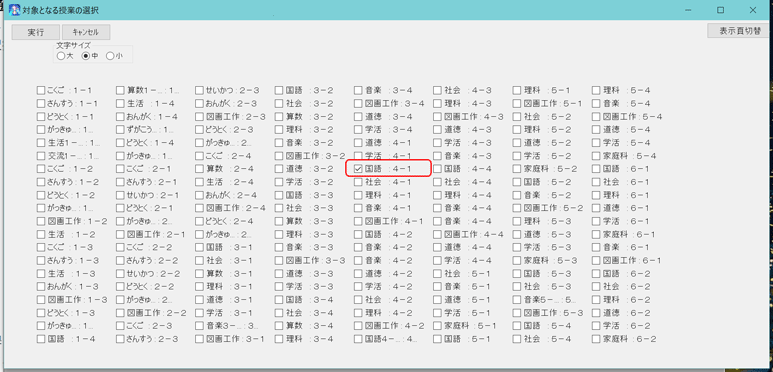Tick the 家庭科 : 5-4 checkbox
Viewport: 773px width, 372px height.
tap(596, 156)
